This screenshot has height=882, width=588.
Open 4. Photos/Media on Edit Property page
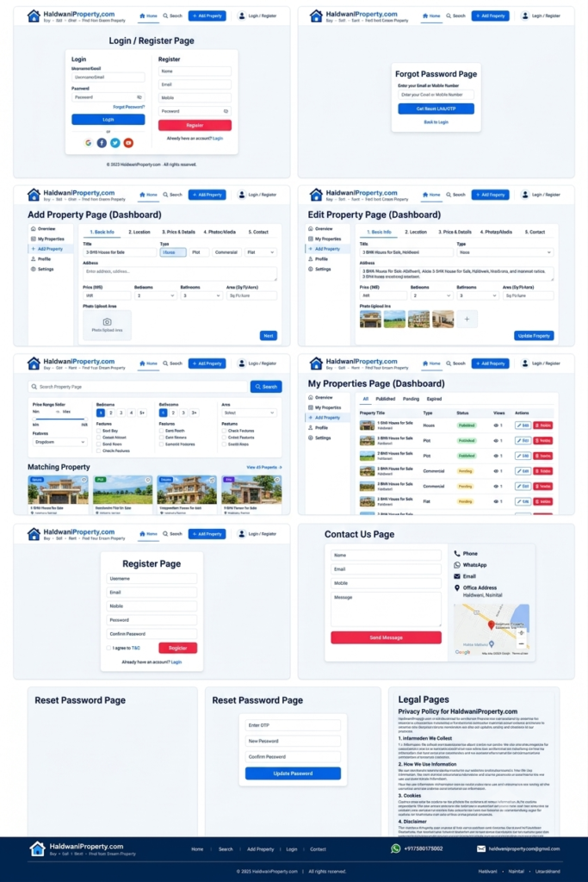pyautogui.click(x=496, y=232)
